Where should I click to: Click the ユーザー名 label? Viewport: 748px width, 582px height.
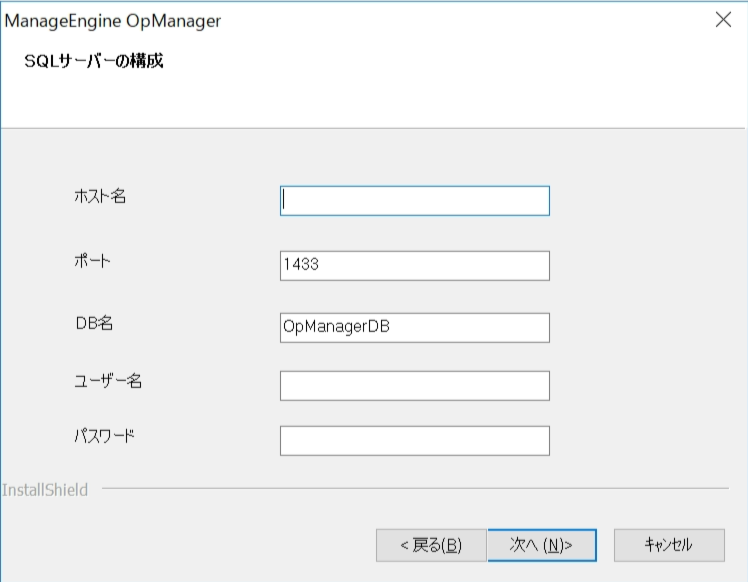pyautogui.click(x=108, y=380)
